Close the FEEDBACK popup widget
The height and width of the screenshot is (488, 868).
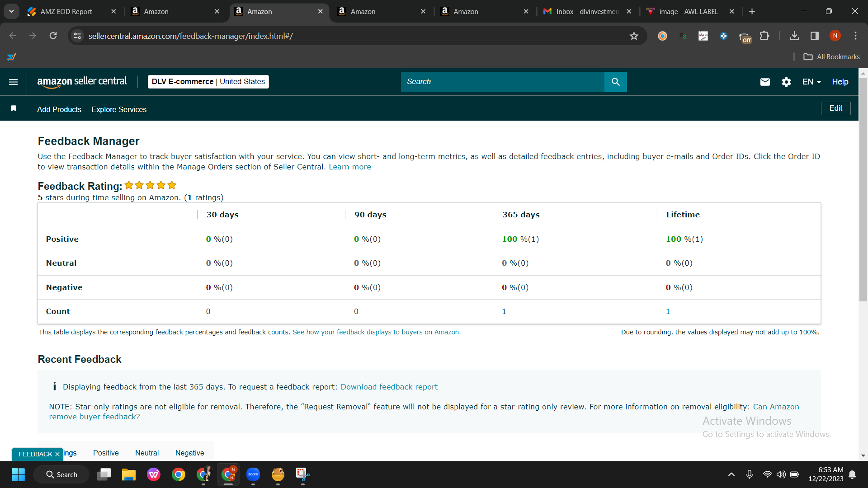pyautogui.click(x=57, y=454)
